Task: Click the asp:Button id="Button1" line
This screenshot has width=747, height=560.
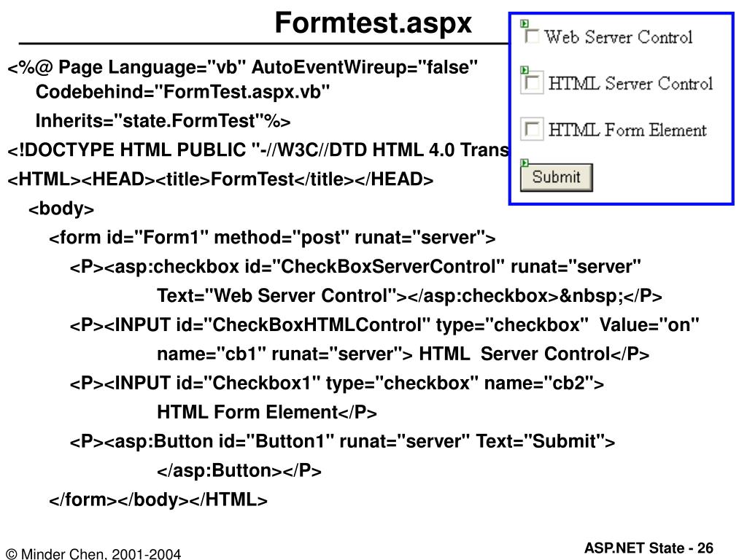Action: point(342,441)
